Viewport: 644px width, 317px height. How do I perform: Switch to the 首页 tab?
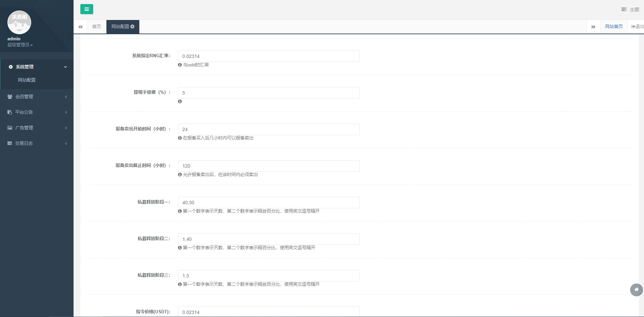[x=97, y=26]
